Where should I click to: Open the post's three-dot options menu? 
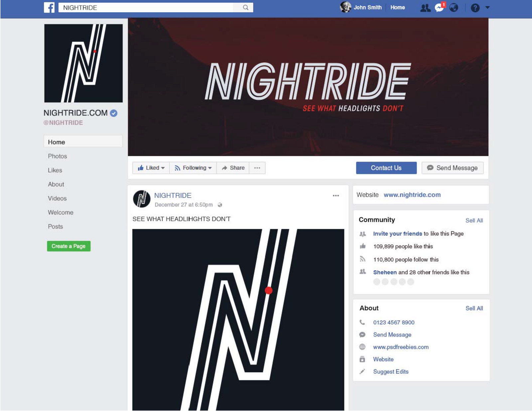[x=336, y=196]
